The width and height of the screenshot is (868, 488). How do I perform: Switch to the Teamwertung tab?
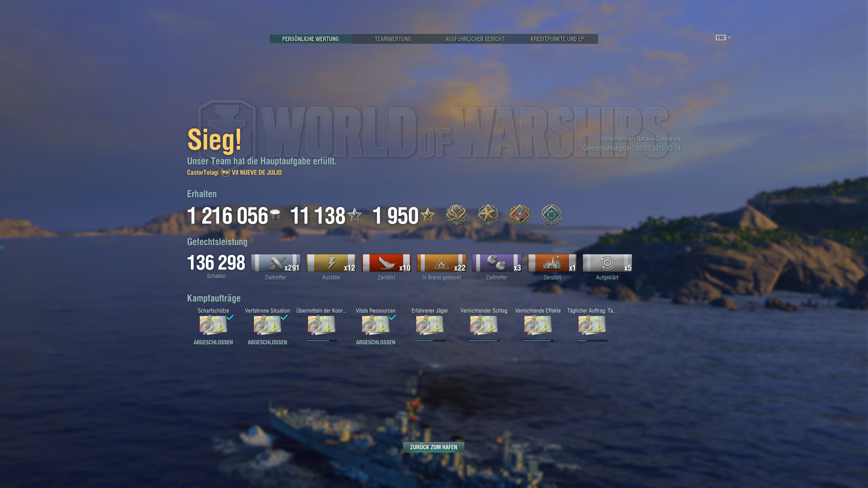[393, 39]
